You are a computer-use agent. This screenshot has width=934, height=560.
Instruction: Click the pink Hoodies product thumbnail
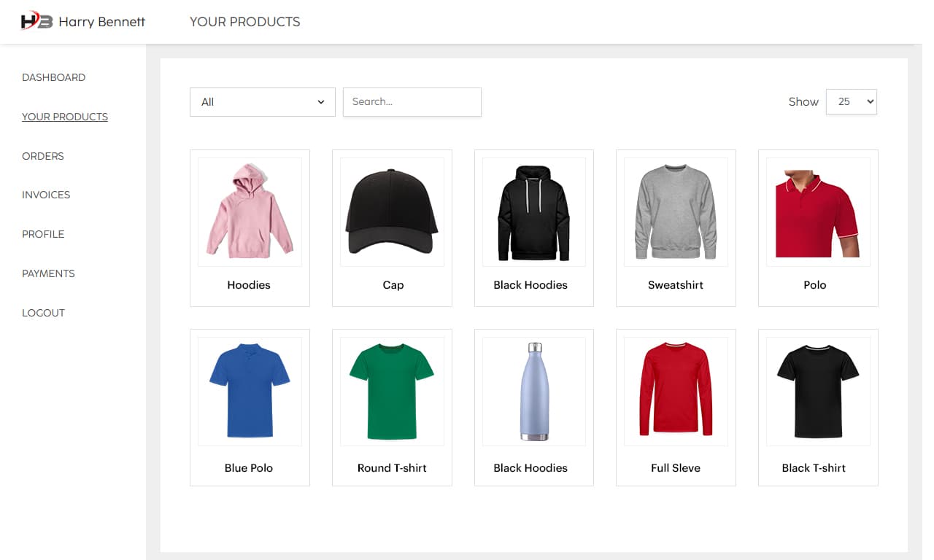[249, 211]
